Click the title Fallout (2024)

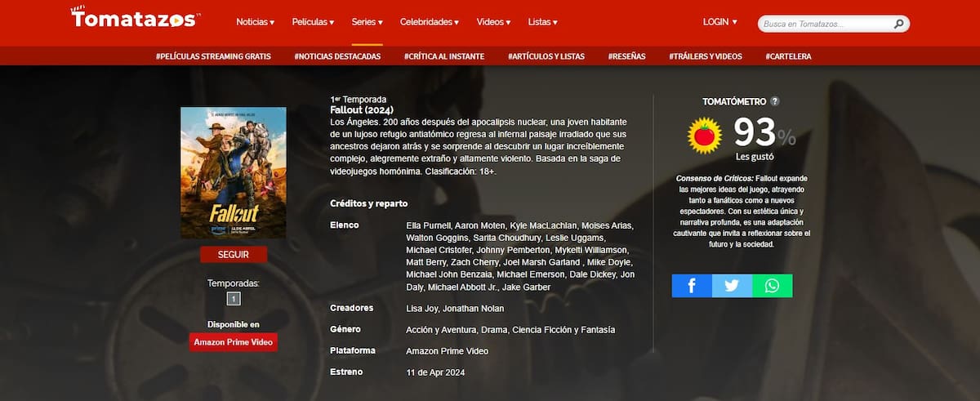tap(363, 109)
